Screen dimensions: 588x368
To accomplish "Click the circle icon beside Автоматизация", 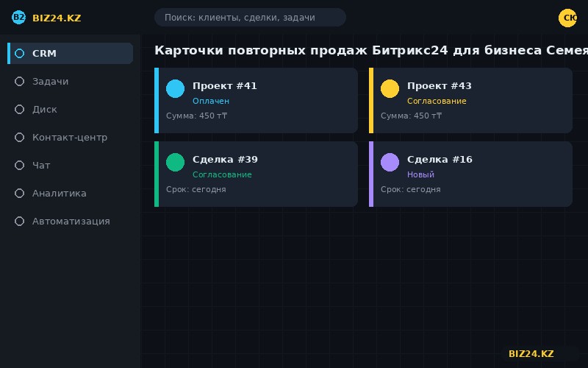I will point(20,222).
